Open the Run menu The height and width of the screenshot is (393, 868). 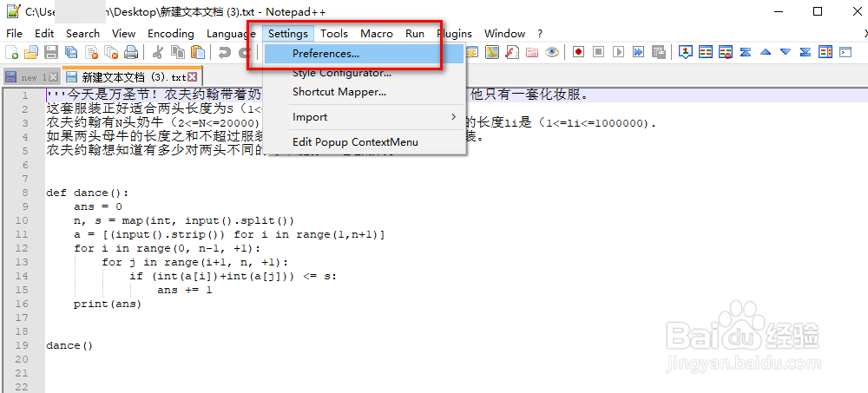click(415, 34)
